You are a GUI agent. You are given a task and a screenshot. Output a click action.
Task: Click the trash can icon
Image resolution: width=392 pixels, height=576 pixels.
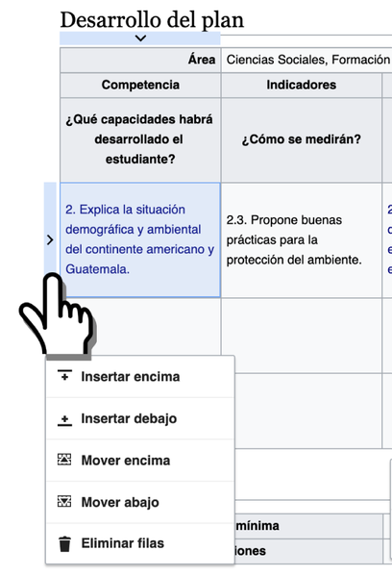click(64, 543)
